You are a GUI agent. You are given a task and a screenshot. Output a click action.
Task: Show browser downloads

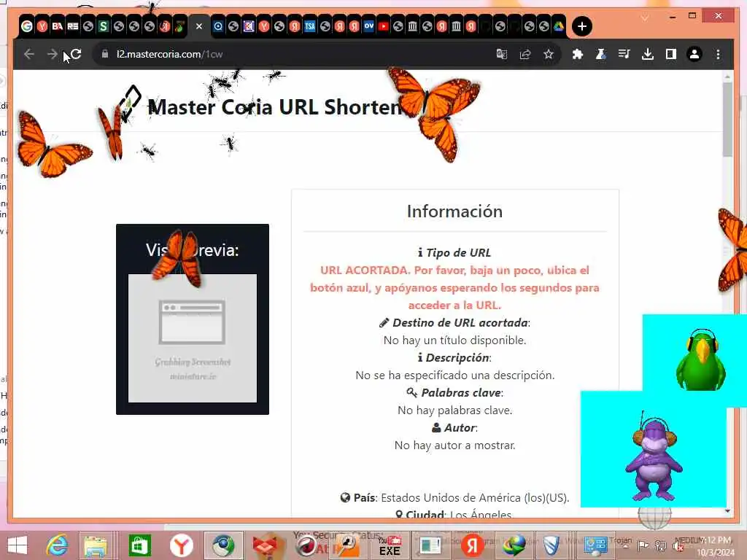pyautogui.click(x=648, y=54)
